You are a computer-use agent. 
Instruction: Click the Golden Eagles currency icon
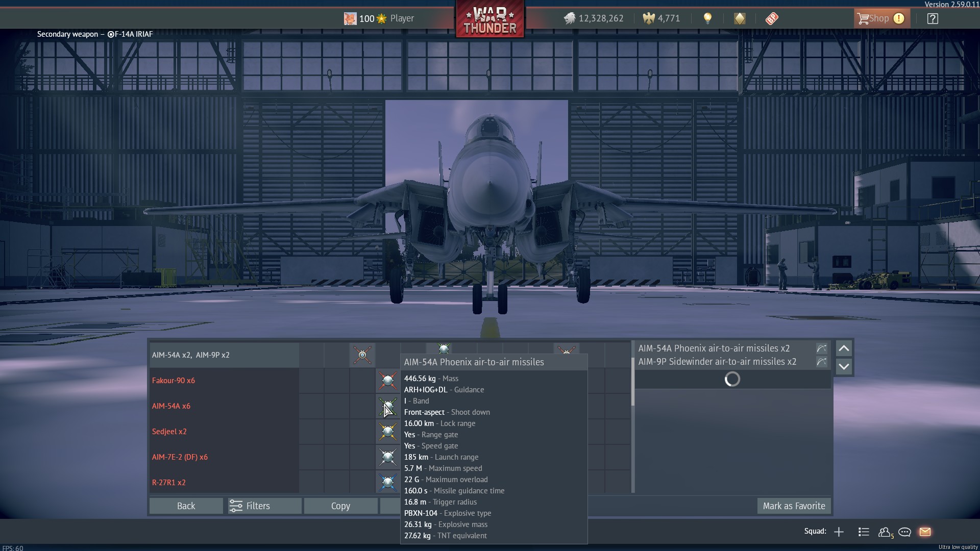(649, 18)
